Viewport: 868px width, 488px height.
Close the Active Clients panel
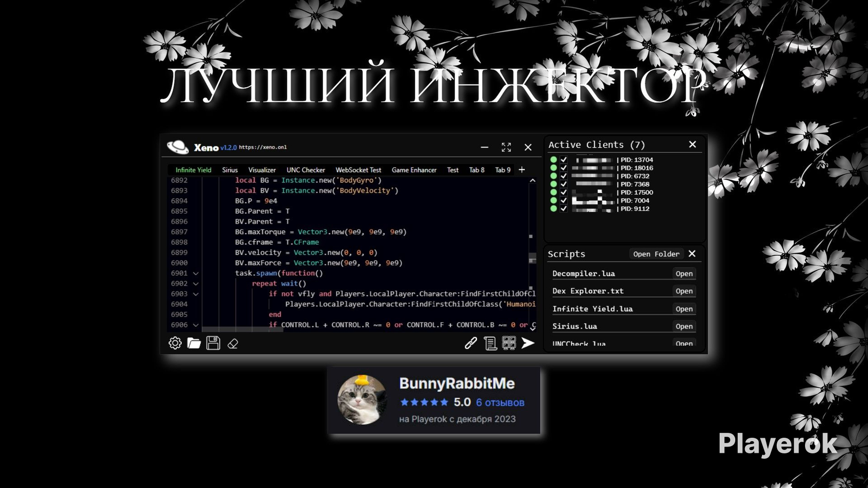point(692,144)
